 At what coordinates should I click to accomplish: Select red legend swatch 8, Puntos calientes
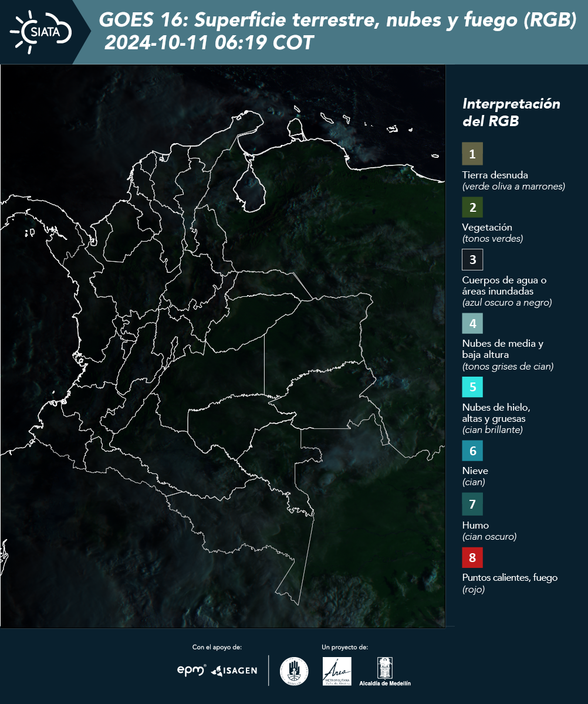pyautogui.click(x=472, y=557)
